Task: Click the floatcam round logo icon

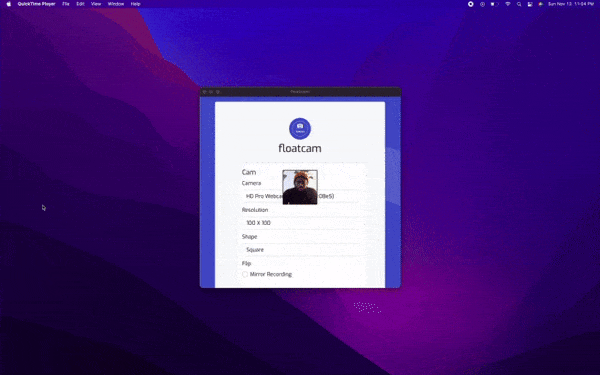Action: (300, 129)
